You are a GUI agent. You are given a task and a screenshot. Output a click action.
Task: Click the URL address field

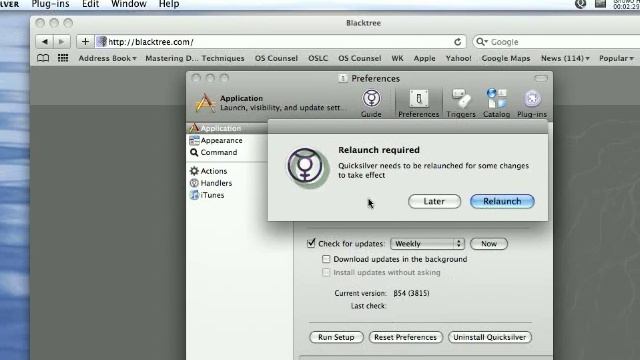point(280,42)
